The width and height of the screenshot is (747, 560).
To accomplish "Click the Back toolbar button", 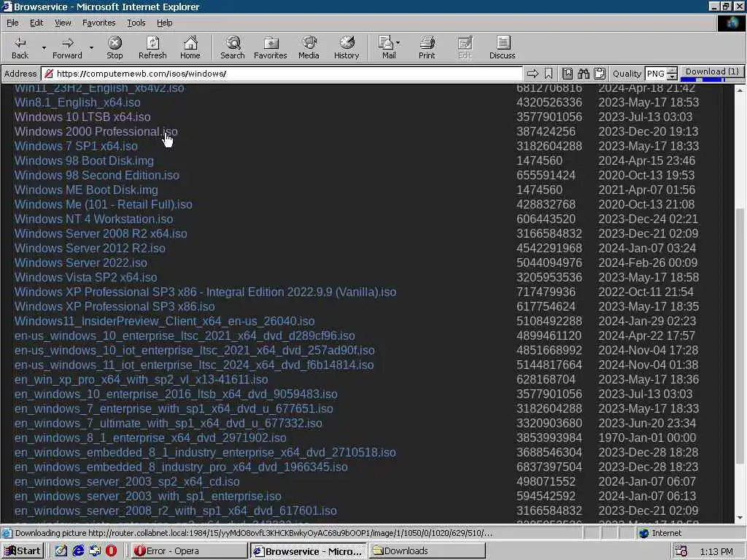I will pyautogui.click(x=20, y=47).
